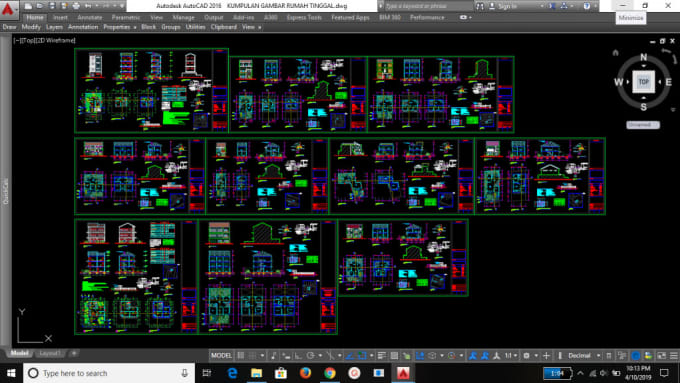
Task: Toggle Infer Constraints in status bar
Action: 274,356
